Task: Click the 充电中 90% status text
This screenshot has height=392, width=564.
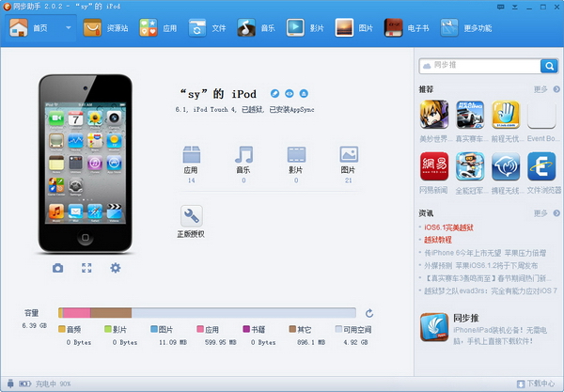Action: [53, 384]
